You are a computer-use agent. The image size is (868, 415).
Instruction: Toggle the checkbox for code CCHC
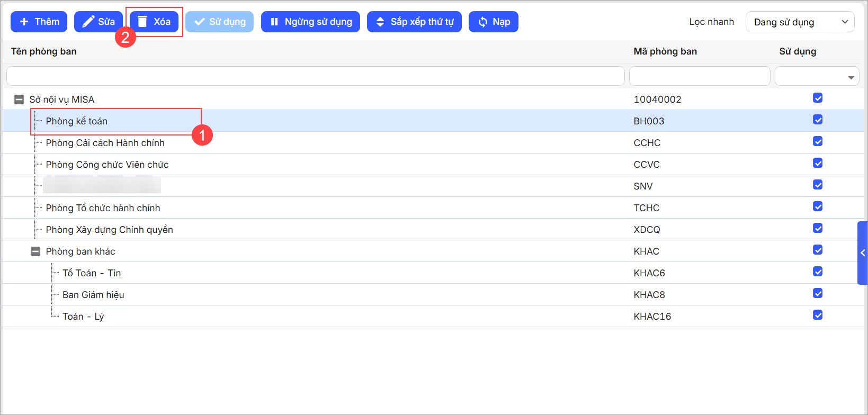point(818,141)
